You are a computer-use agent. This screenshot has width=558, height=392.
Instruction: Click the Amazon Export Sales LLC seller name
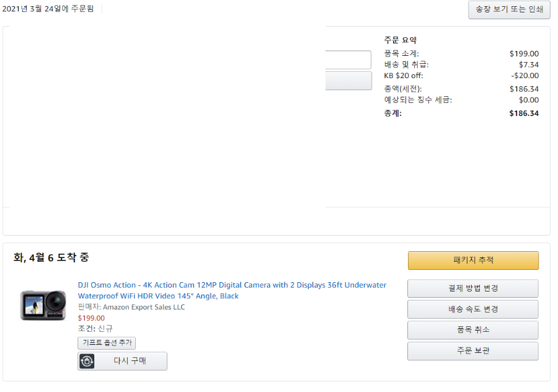[x=144, y=307]
